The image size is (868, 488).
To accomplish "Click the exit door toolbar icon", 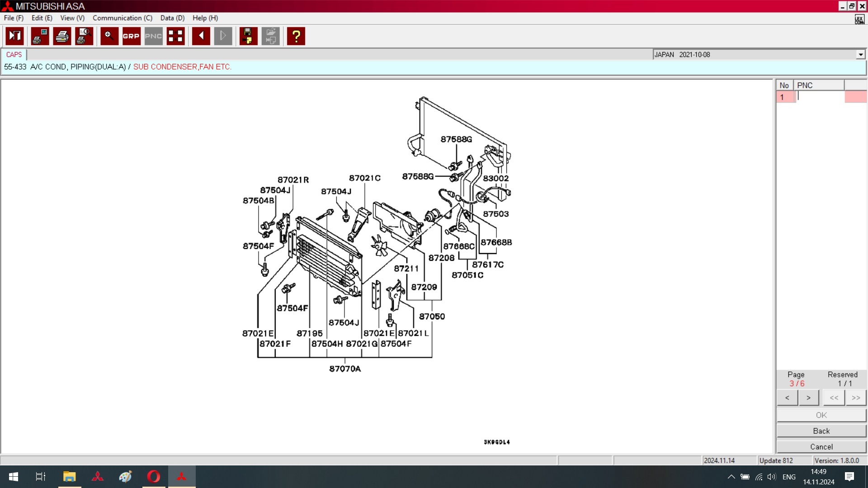I will pos(14,36).
